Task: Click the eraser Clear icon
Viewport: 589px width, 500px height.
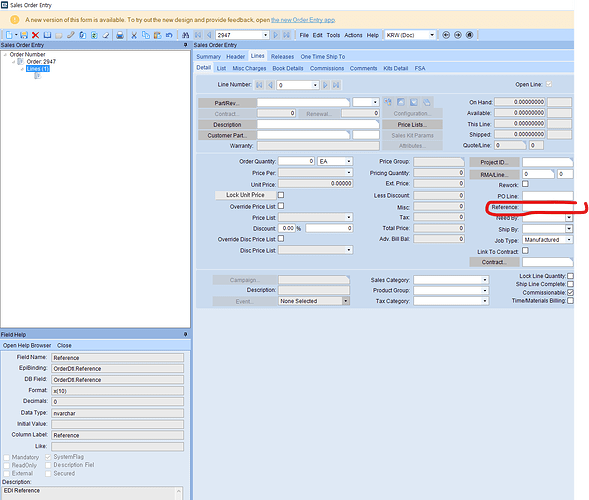Action: point(106,35)
